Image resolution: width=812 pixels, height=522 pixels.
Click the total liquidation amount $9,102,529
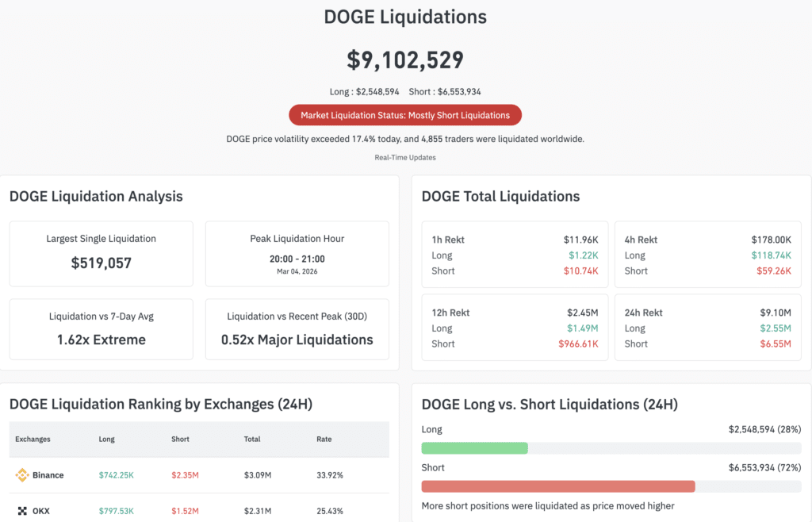(405, 59)
